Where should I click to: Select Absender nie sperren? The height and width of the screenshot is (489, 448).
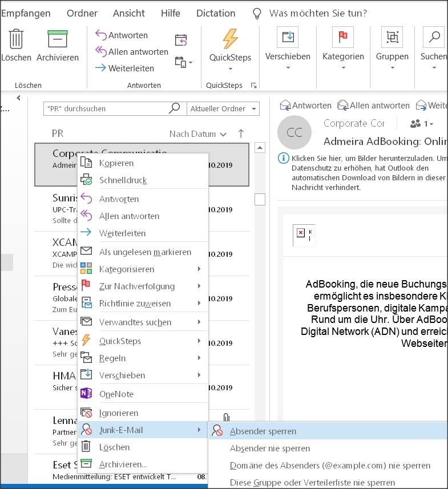(328, 448)
